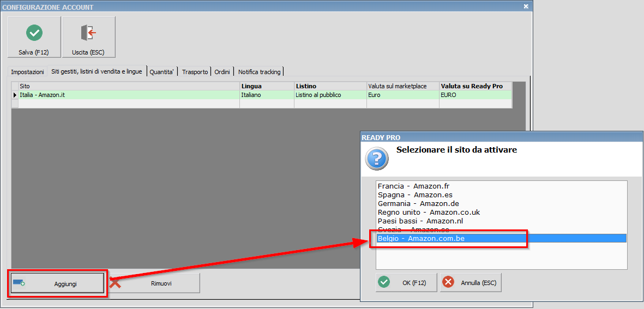Screen dimensions: 644x309
Task: Click the row selector arrow for Italia
Action: coord(15,95)
